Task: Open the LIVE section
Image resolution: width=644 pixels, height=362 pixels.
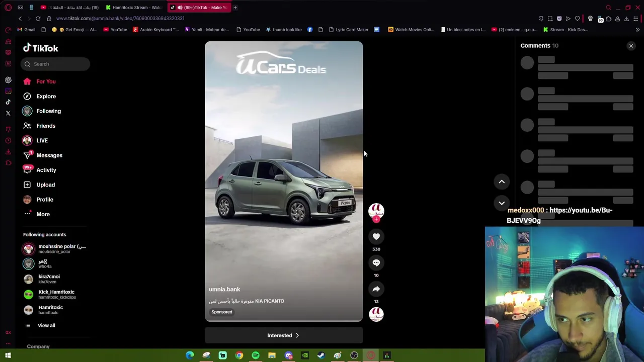Action: click(35, 140)
